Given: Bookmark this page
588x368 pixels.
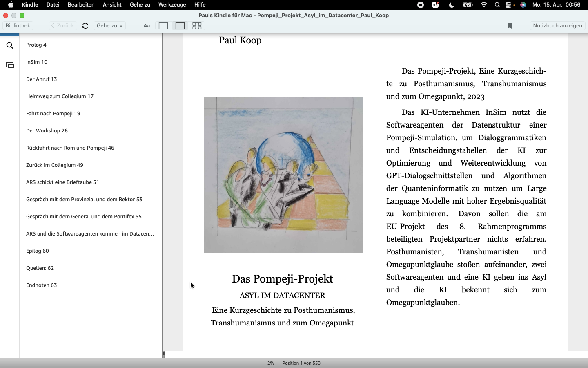Looking at the screenshot, I should click(509, 26).
